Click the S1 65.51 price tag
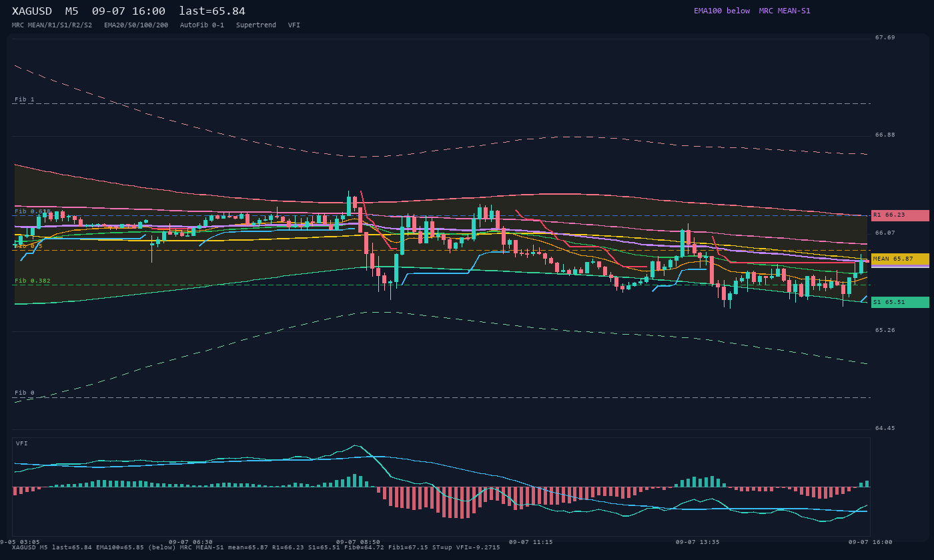 point(900,302)
